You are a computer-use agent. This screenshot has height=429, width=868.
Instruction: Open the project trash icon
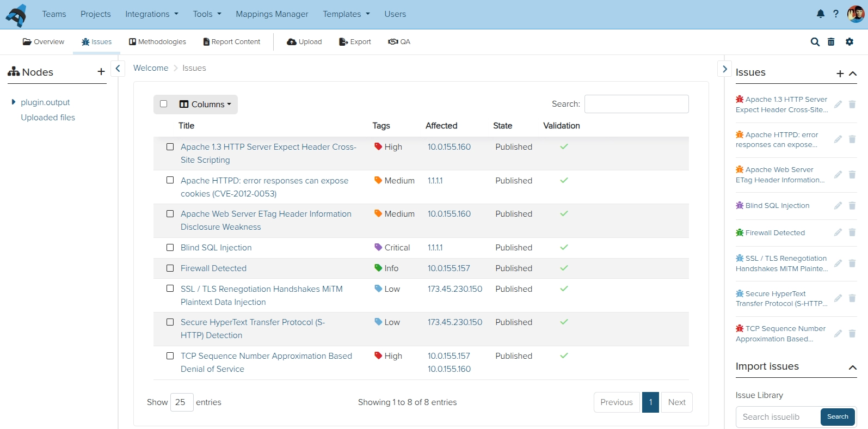pos(831,42)
